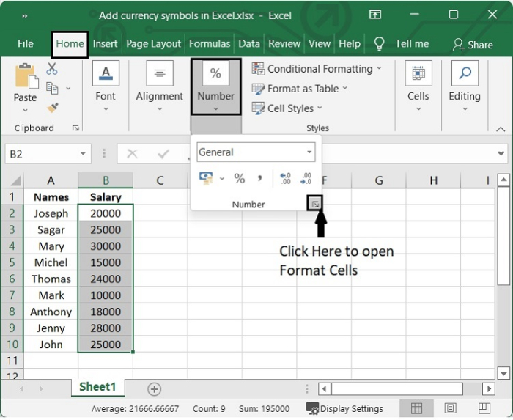This screenshot has height=420, width=513.
Task: Click the Accounting Number Format icon
Action: (x=206, y=178)
